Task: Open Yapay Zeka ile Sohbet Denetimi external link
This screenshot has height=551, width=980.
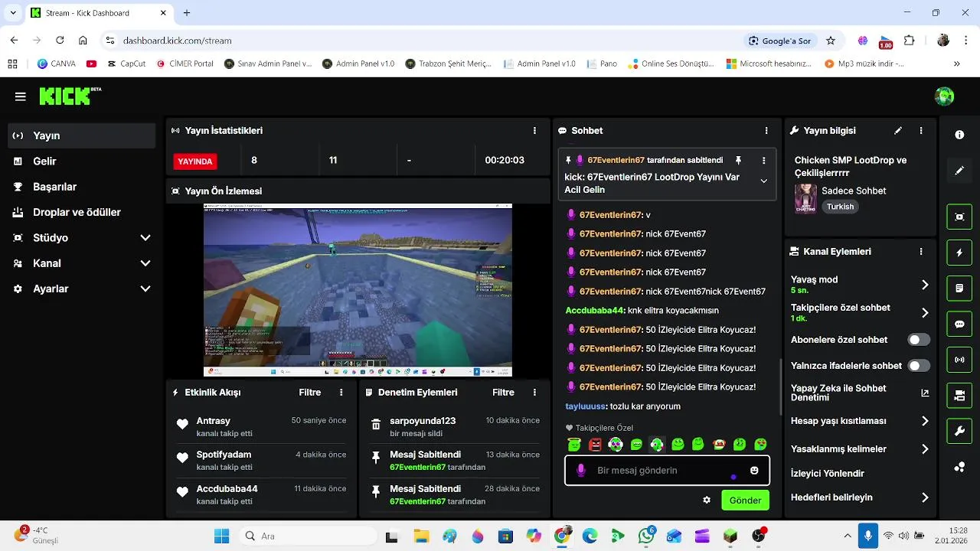Action: pos(925,393)
